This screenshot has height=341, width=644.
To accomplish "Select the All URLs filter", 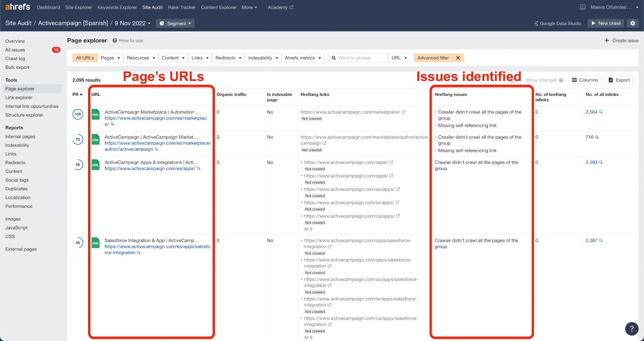I will pyautogui.click(x=85, y=58).
